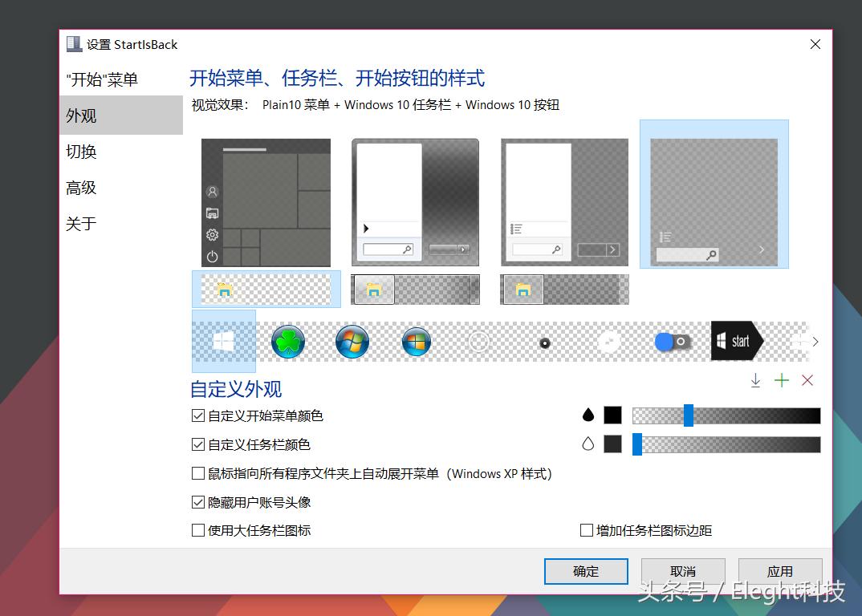Switch to the 切换 section
862x616 pixels.
(x=80, y=152)
